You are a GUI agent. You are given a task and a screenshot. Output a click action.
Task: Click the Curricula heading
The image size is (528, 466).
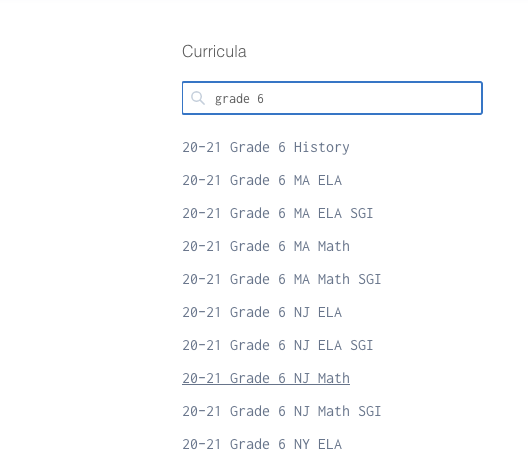tap(214, 52)
